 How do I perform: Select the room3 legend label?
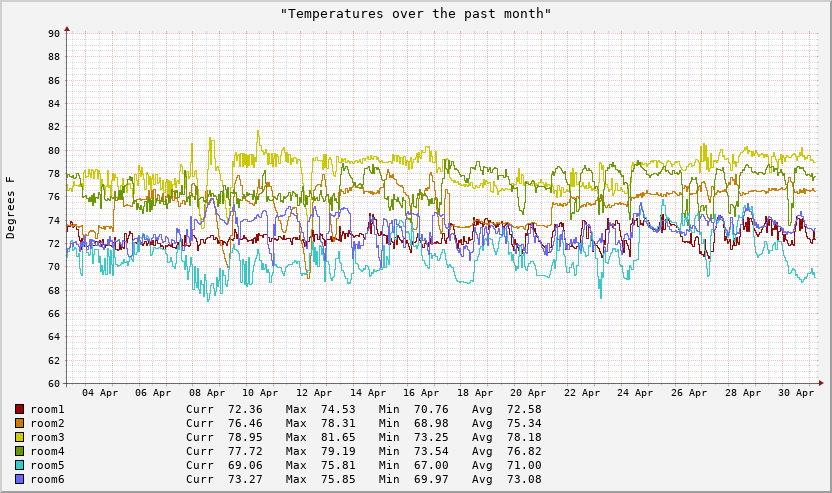[47, 437]
